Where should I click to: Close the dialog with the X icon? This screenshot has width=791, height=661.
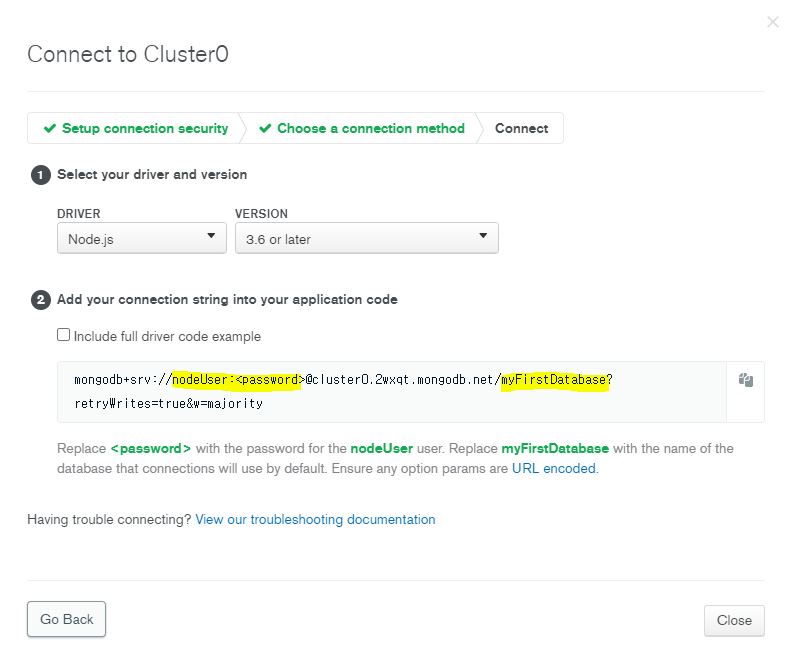[772, 22]
